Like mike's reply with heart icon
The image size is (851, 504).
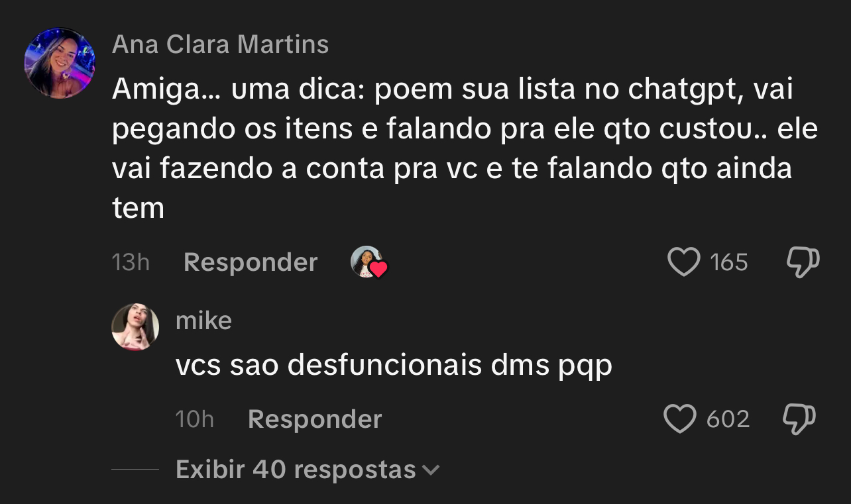(680, 419)
